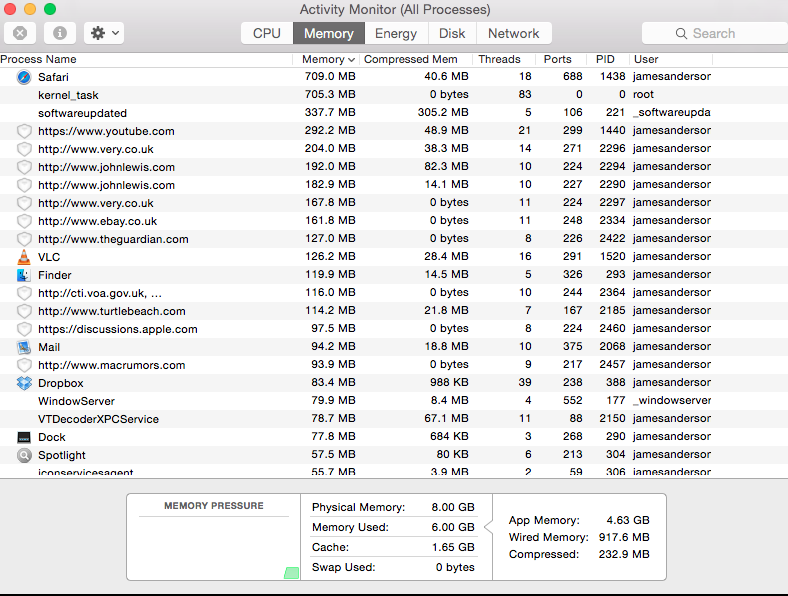
Task: Click the 305.2 MB compressed memory cell
Action: pos(443,112)
